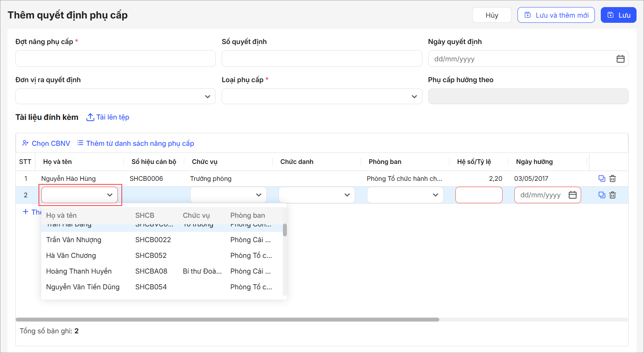
Task: Focus the Đợt nâng phụ cấp input
Action: click(116, 59)
